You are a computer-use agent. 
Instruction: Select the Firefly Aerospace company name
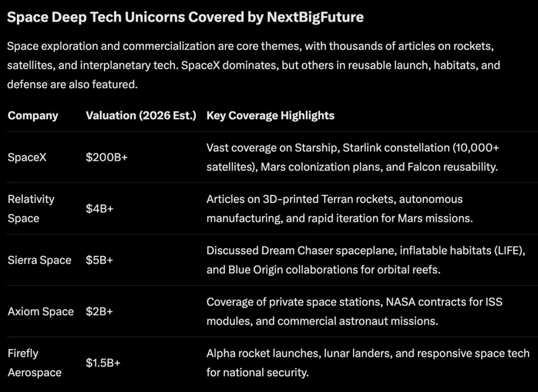pos(35,363)
